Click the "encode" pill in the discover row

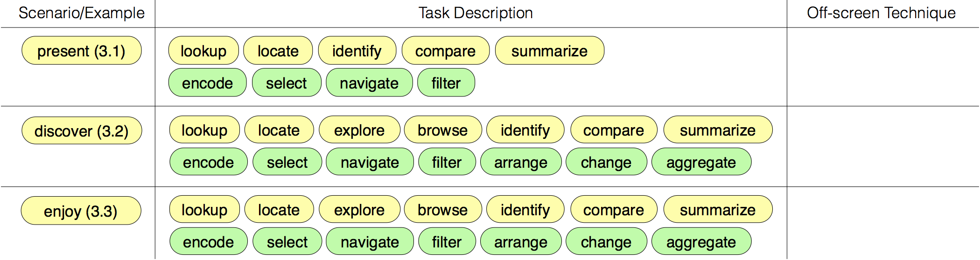coord(208,162)
